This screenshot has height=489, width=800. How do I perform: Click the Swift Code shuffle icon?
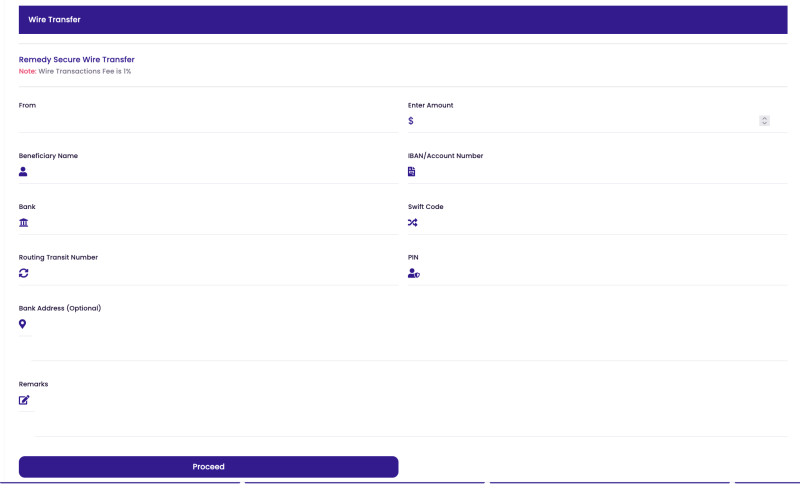412,222
